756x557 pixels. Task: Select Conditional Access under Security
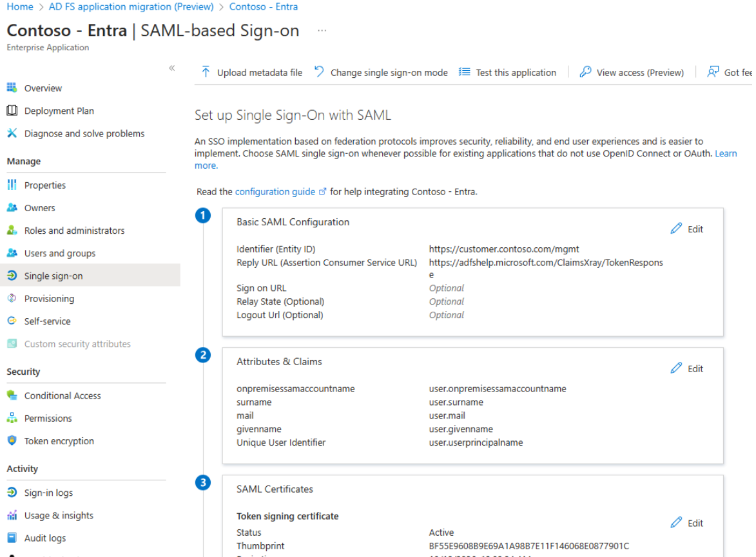click(63, 395)
